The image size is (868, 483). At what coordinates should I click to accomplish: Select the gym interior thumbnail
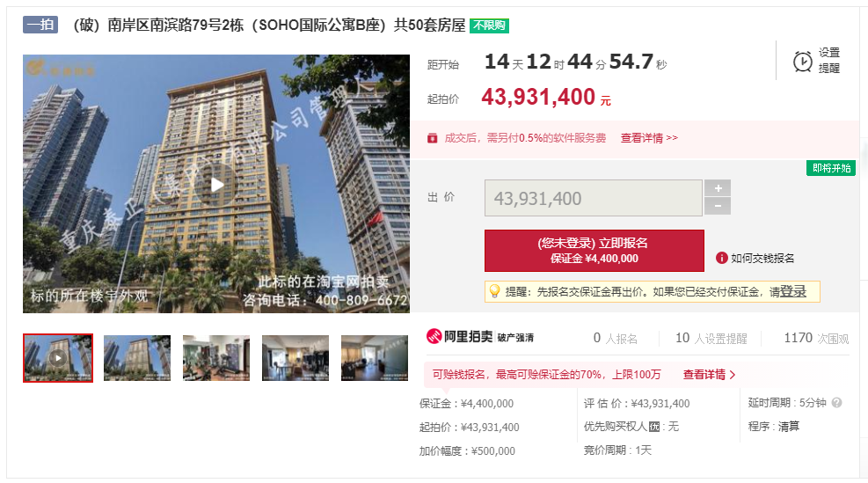(216, 358)
